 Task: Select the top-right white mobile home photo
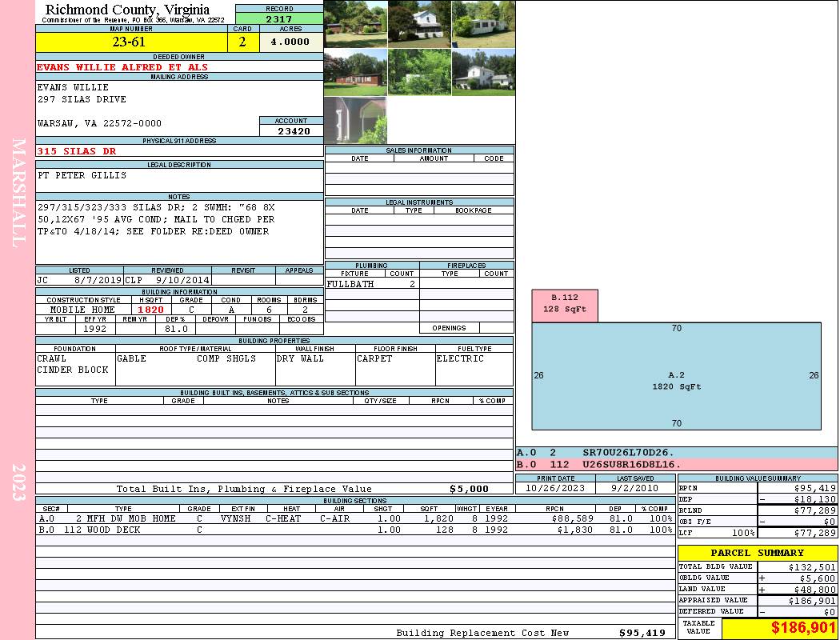coord(483,24)
